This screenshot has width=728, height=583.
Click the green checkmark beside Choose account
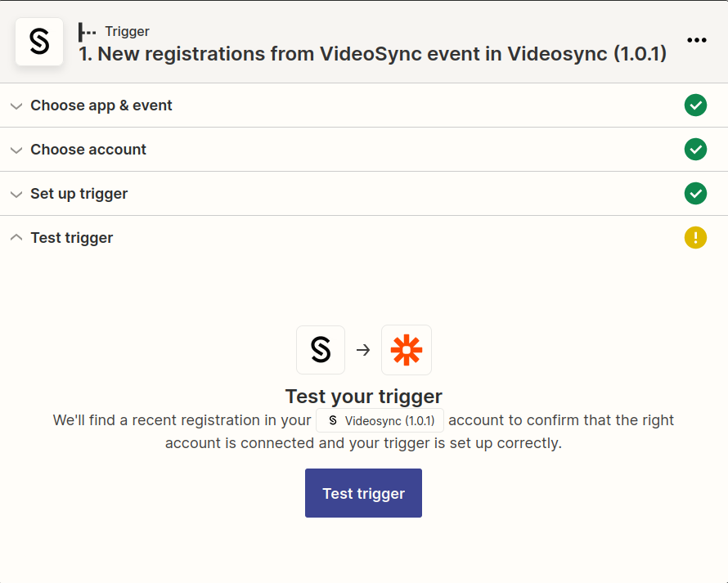coord(695,150)
